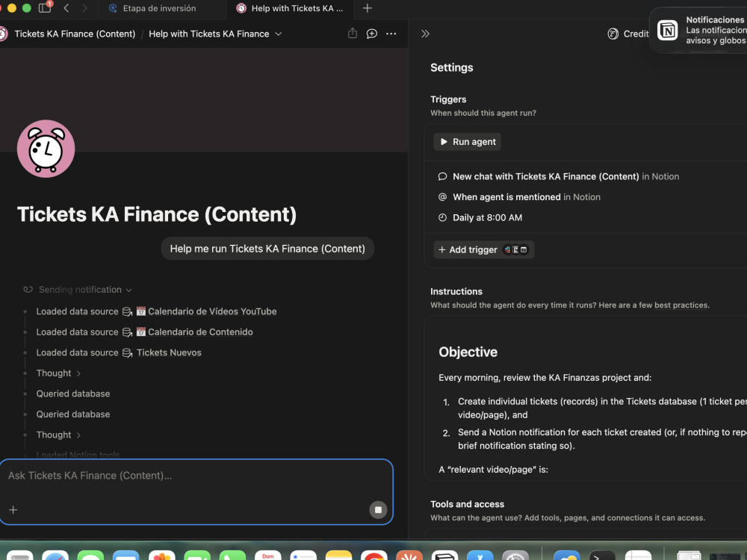Click the Credit icon in top bar
This screenshot has height=560, width=747.
[x=613, y=34]
